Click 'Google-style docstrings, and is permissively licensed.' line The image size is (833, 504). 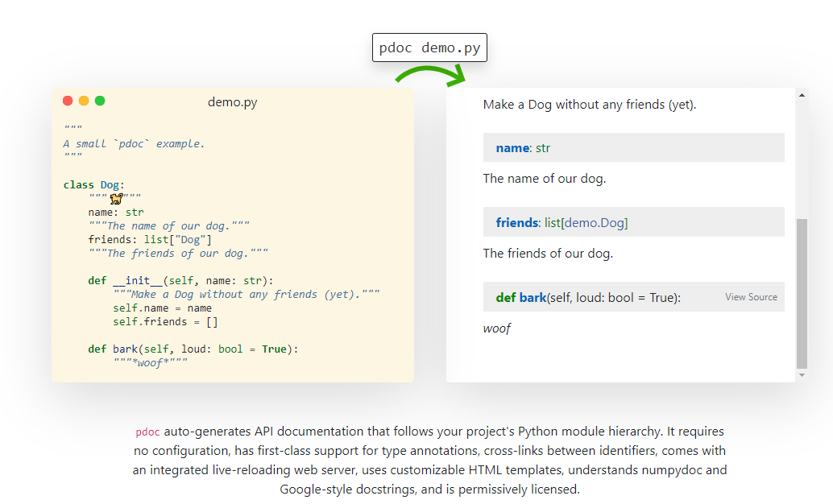point(429,490)
